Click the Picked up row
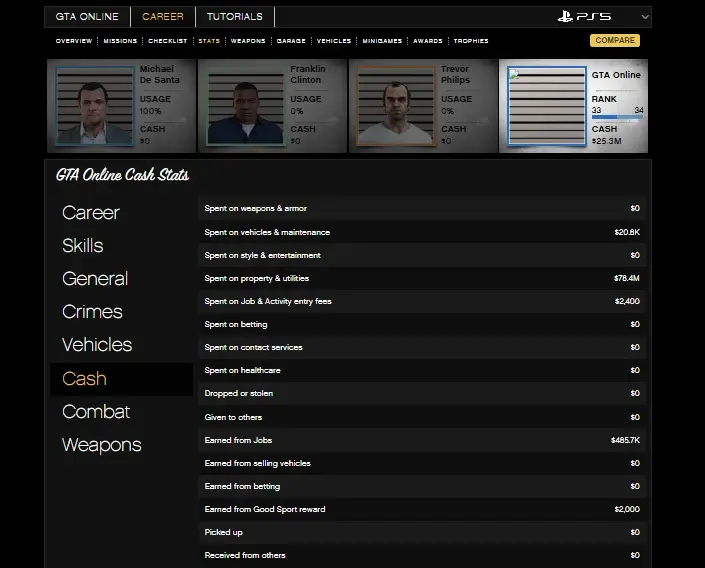705x568 pixels. [x=422, y=532]
